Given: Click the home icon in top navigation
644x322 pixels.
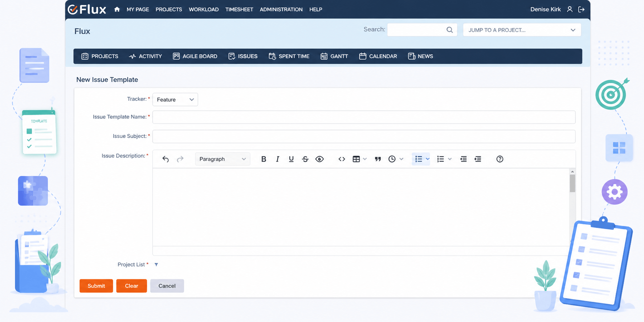Looking at the screenshot, I should pos(117,9).
